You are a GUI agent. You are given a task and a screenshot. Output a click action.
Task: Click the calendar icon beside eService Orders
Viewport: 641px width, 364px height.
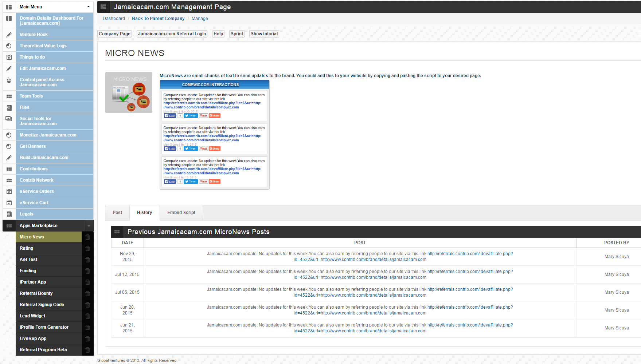pos(9,191)
